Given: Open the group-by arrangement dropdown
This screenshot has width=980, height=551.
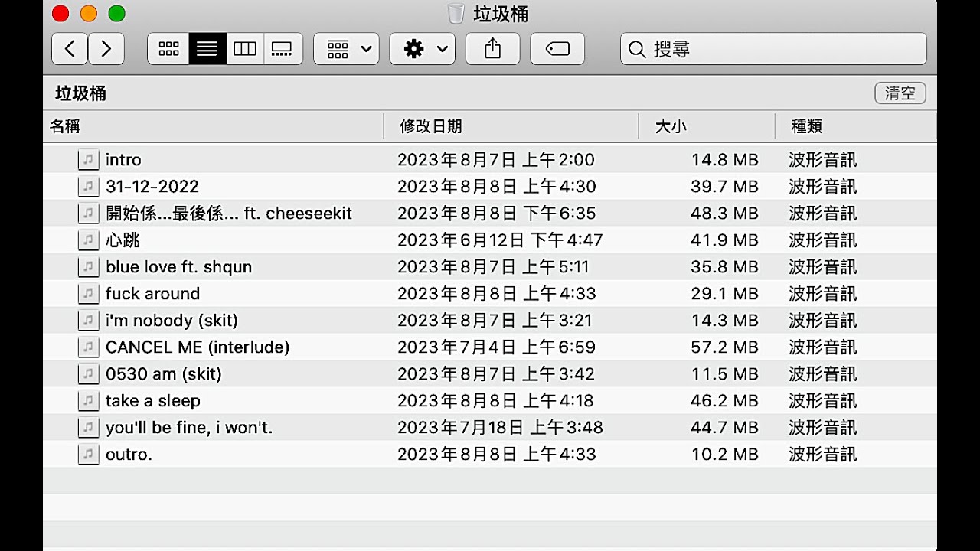Looking at the screenshot, I should [x=346, y=49].
